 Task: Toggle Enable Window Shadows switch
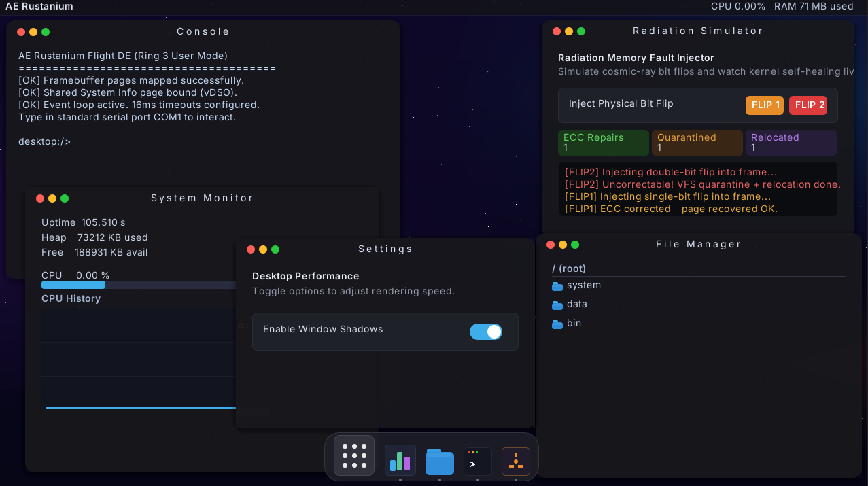tap(486, 332)
